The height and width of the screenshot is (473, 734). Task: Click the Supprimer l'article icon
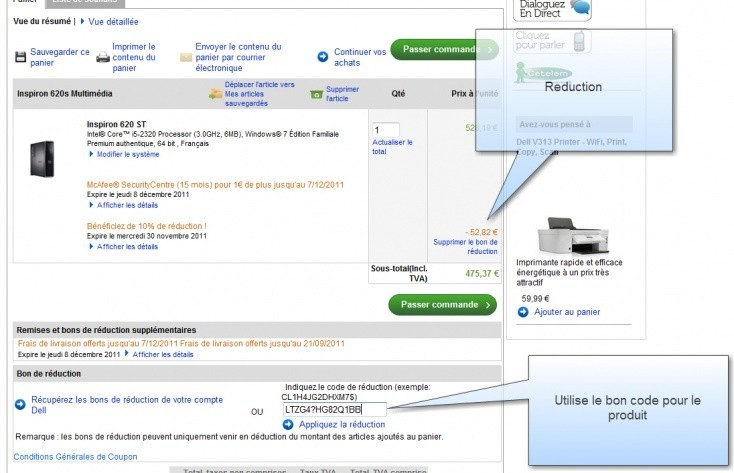(316, 94)
